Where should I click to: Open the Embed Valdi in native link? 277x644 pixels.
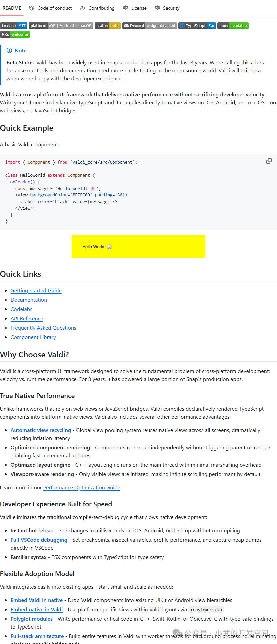pyautogui.click(x=37, y=600)
